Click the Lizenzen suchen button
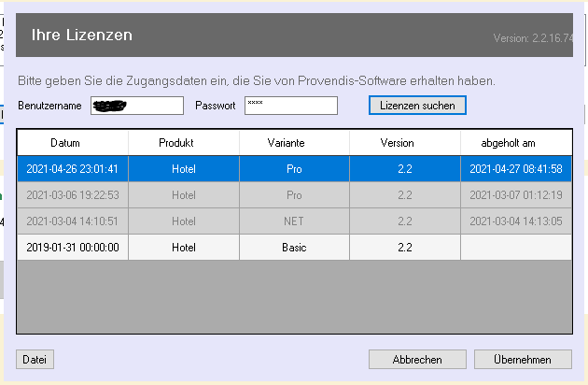 tap(417, 106)
